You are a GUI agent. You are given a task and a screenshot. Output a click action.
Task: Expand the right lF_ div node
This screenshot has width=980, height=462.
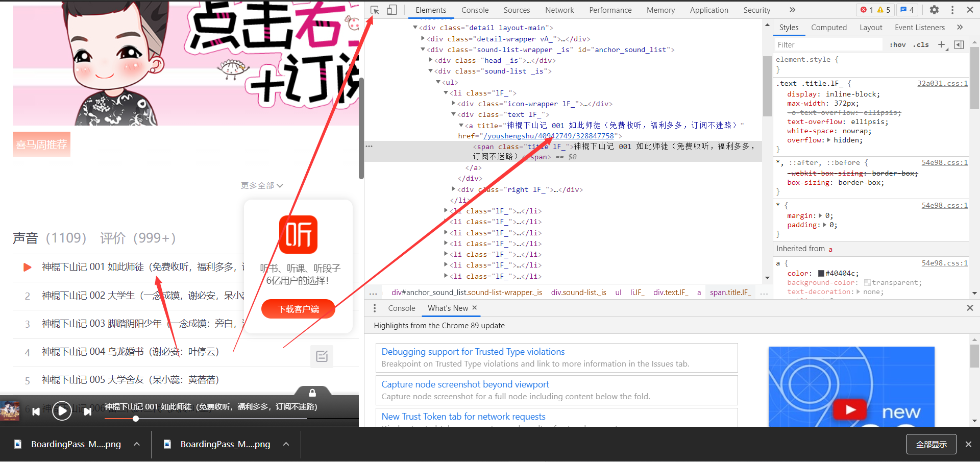453,189
